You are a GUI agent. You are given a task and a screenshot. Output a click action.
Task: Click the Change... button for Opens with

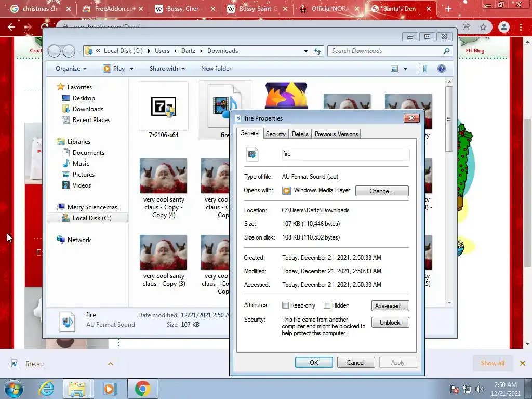click(x=382, y=191)
